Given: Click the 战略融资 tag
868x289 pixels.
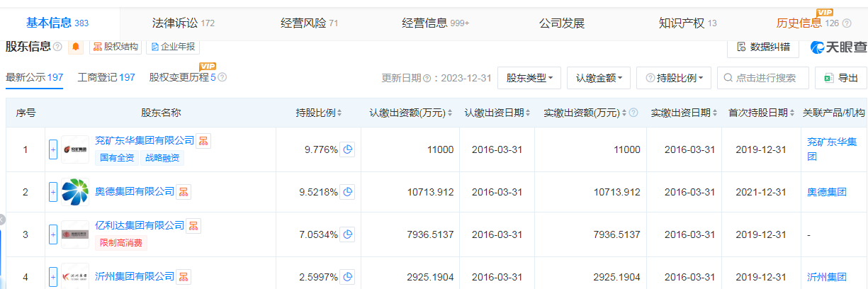Looking at the screenshot, I should (162, 158).
